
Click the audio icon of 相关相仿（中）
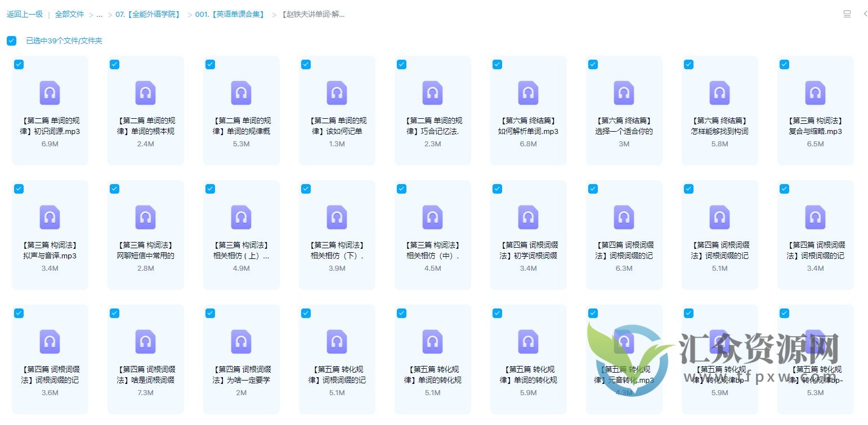pyautogui.click(x=432, y=217)
